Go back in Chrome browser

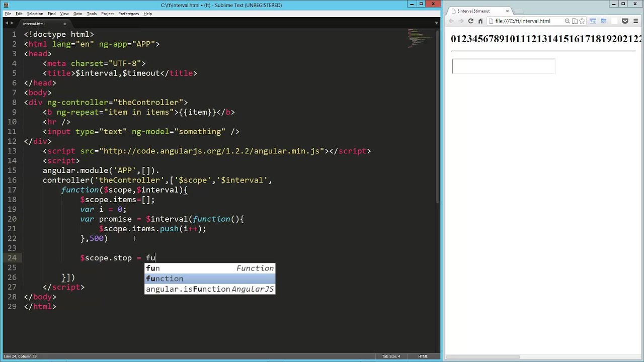tap(451, 21)
